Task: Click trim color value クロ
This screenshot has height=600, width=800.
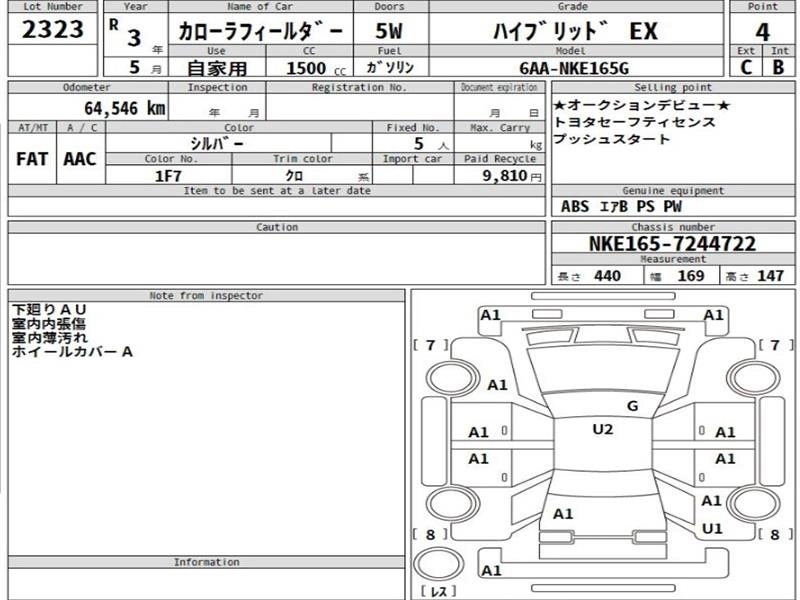Action: click(294, 176)
